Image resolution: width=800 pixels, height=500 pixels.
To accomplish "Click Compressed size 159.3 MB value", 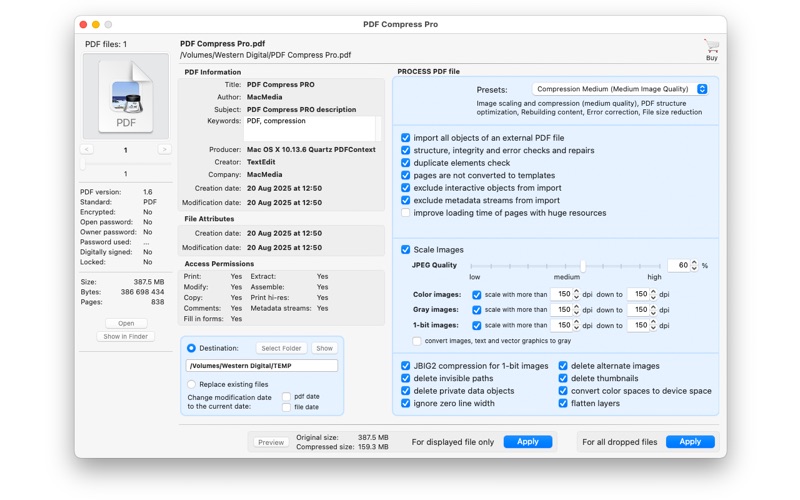I will [373, 447].
